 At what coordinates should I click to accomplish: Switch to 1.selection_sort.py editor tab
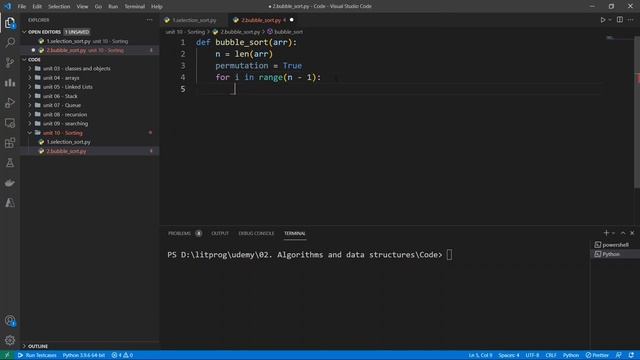194,20
